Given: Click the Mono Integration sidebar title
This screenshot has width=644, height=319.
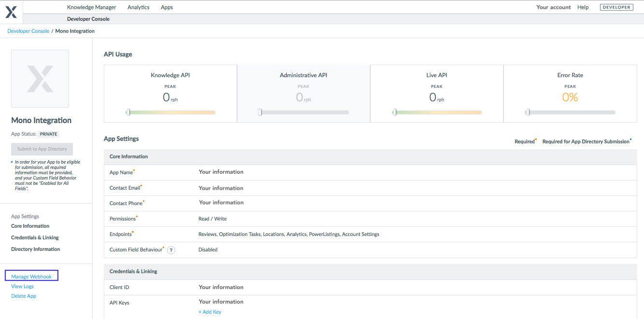Looking at the screenshot, I should 41,121.
